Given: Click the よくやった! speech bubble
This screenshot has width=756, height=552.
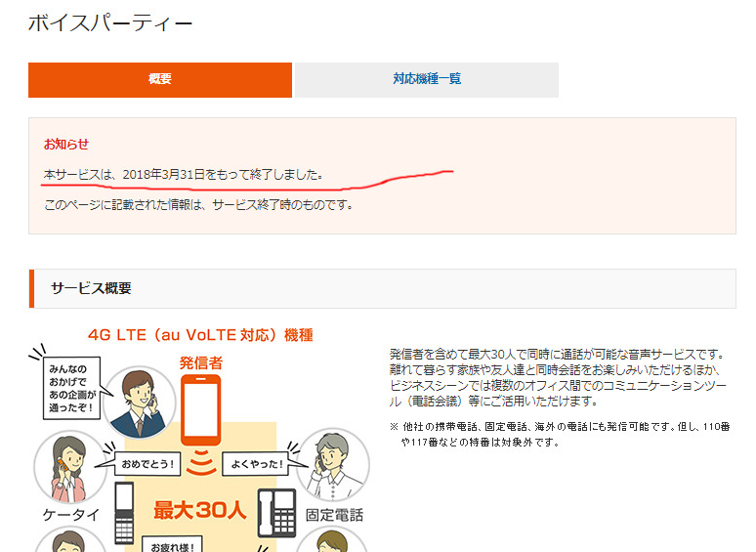Looking at the screenshot, I should (258, 466).
